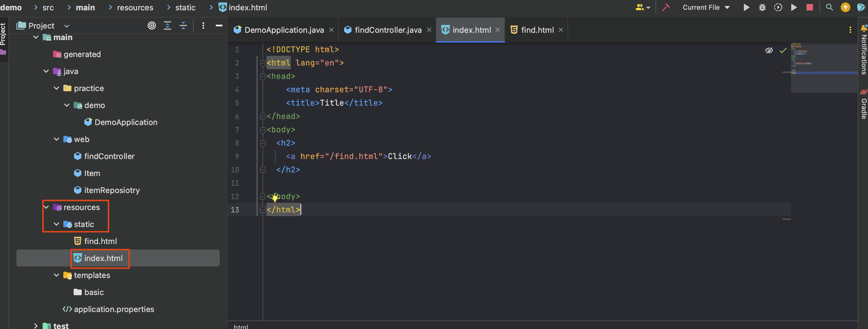868x329 pixels.
Task: Collapse the resources folder
Action: 46,207
